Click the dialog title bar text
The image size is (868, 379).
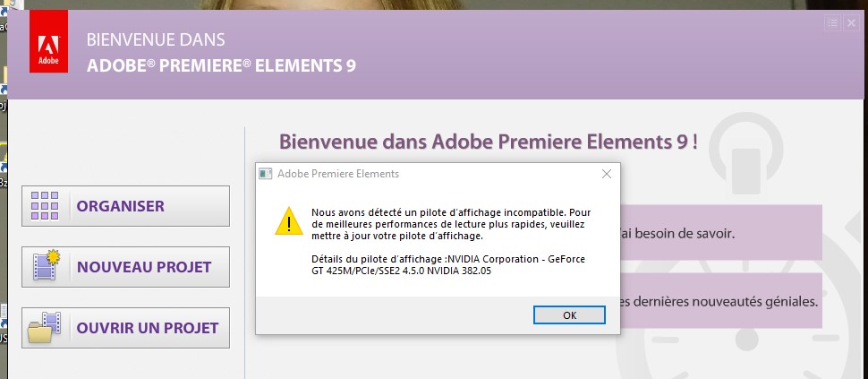(x=338, y=174)
